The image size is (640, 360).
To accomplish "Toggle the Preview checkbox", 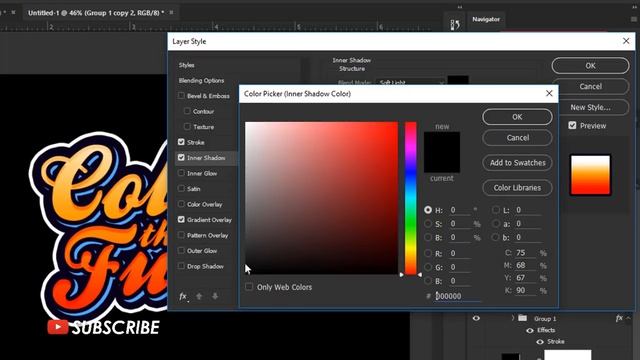I will point(572,125).
